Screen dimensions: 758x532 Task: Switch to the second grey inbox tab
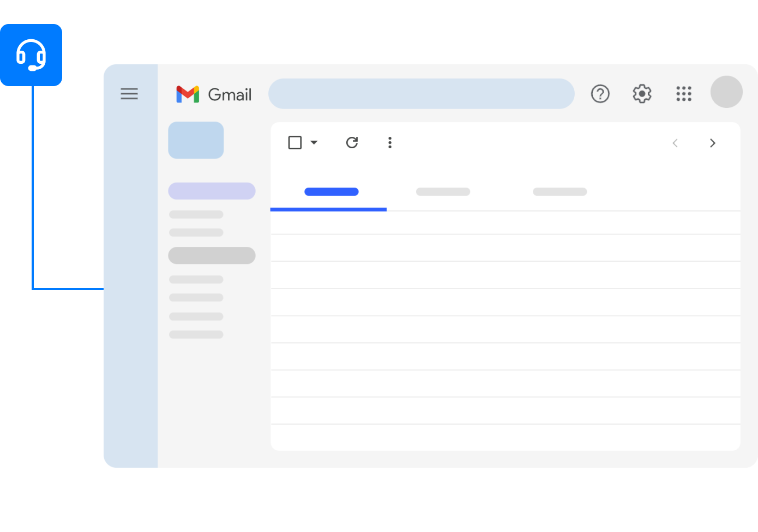coord(443,192)
